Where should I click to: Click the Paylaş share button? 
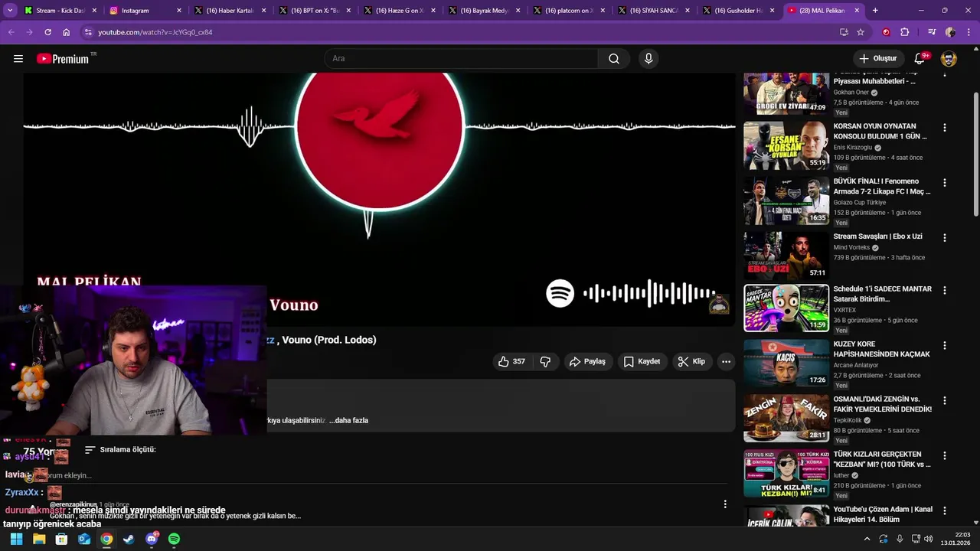587,361
